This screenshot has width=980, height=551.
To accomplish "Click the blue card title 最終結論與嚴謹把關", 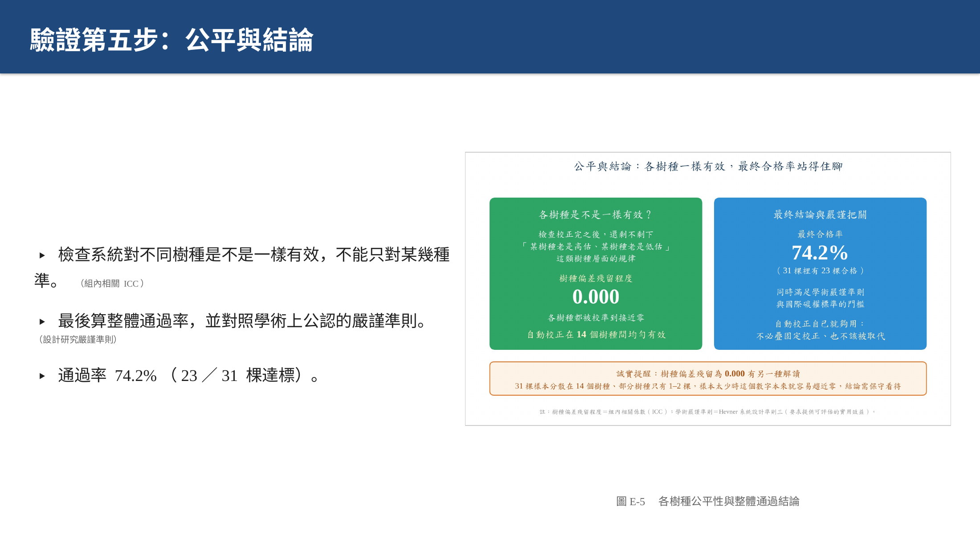I will pos(820,215).
